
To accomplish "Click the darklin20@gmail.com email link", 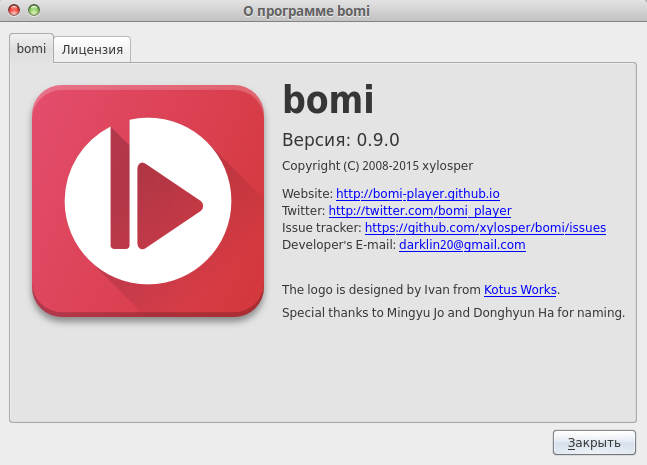I will (x=462, y=245).
